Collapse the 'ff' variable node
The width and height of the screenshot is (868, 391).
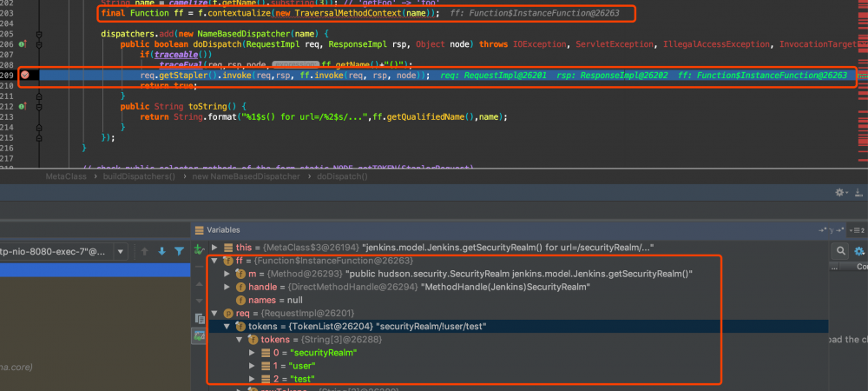[x=215, y=261]
